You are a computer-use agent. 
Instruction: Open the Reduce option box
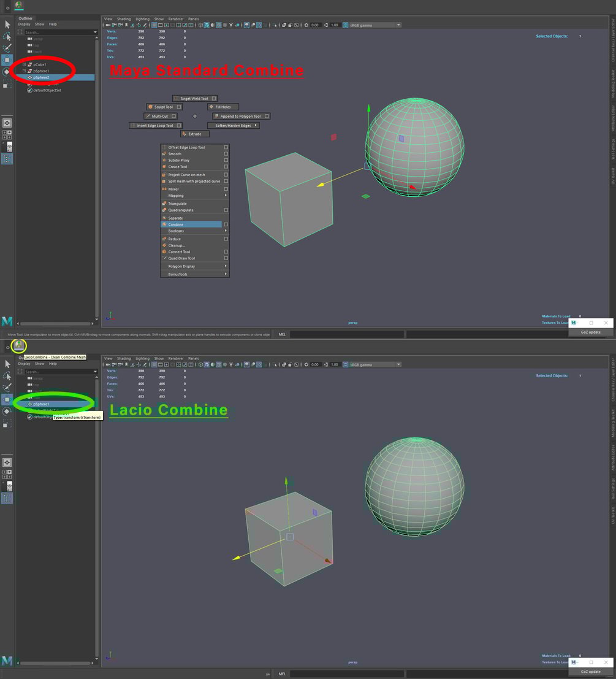[226, 239]
